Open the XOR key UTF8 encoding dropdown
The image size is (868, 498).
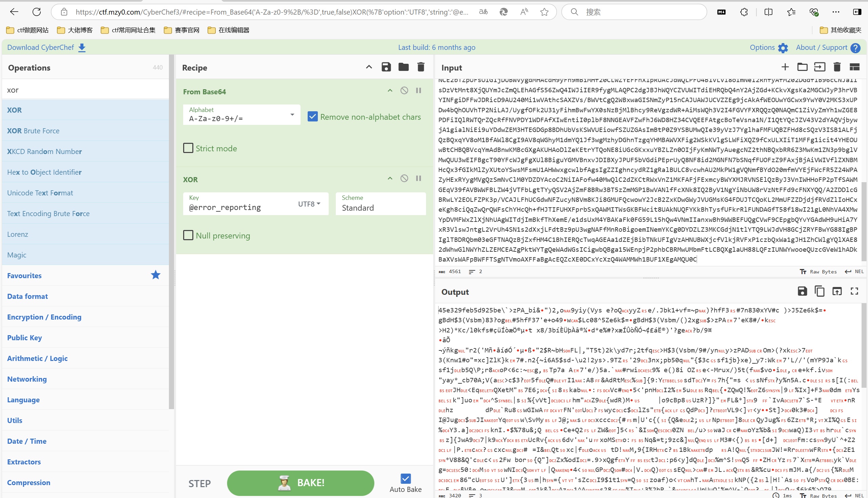[x=309, y=204]
